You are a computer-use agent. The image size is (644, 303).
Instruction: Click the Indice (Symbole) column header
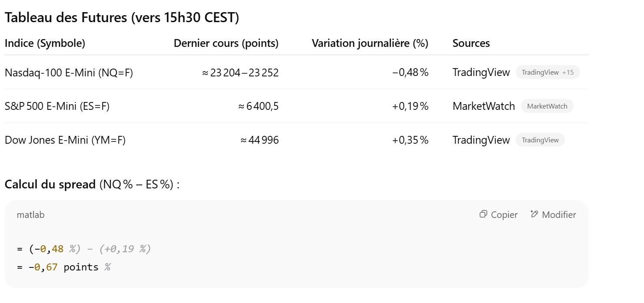click(45, 43)
